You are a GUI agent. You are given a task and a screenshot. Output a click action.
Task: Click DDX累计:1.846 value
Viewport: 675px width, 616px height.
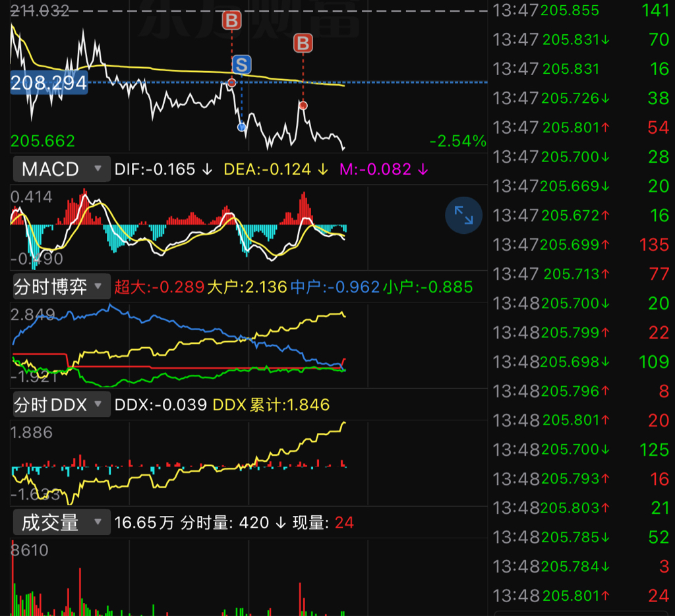pyautogui.click(x=271, y=405)
